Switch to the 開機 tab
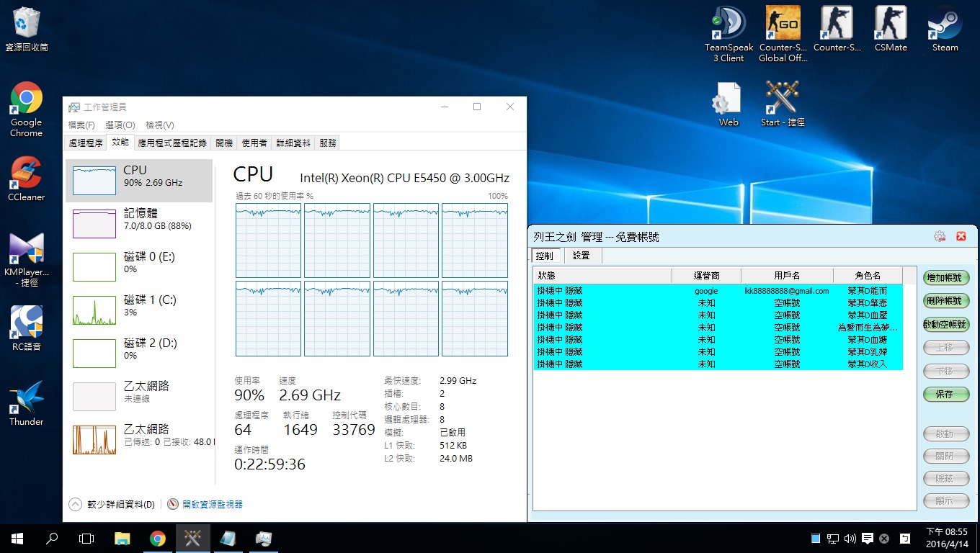The width and height of the screenshot is (980, 553). pyautogui.click(x=224, y=143)
